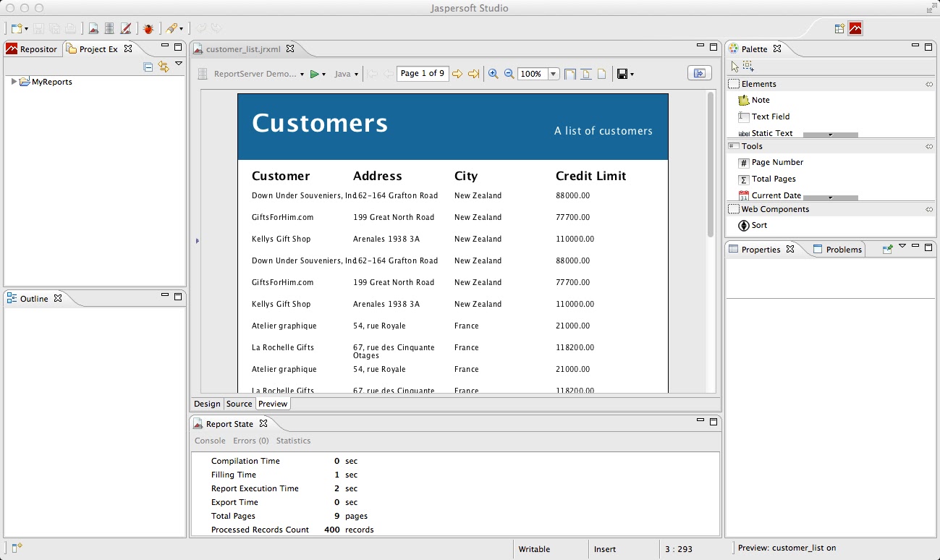Zoom out of the report preview
Image resolution: width=940 pixels, height=560 pixels.
tap(509, 74)
